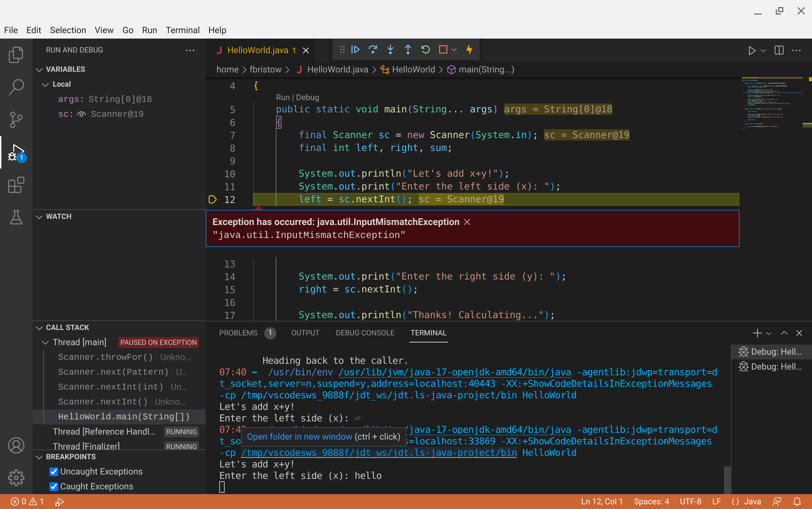812x509 pixels.
Task: Click the feedback icon in status bar
Action: pyautogui.click(x=777, y=502)
